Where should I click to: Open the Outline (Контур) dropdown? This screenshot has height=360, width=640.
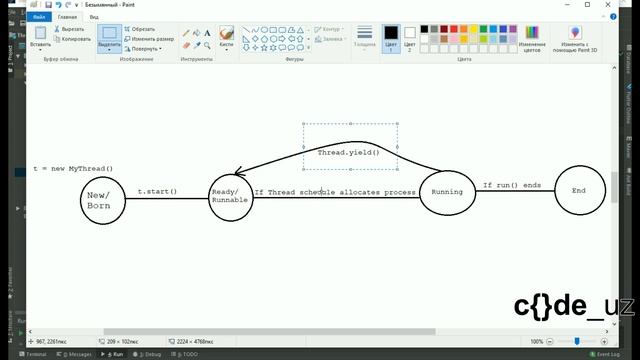pos(329,29)
